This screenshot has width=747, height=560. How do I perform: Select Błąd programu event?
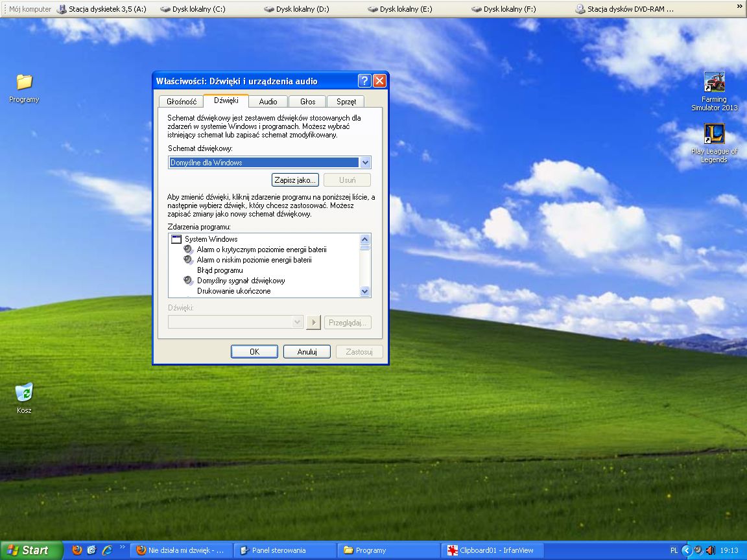pos(220,270)
